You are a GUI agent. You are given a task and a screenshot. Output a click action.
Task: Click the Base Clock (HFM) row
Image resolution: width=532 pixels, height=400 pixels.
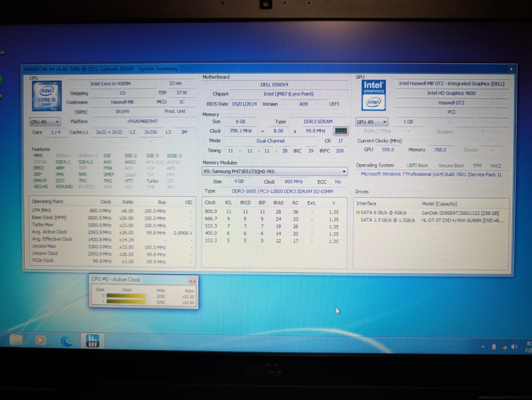click(112, 218)
